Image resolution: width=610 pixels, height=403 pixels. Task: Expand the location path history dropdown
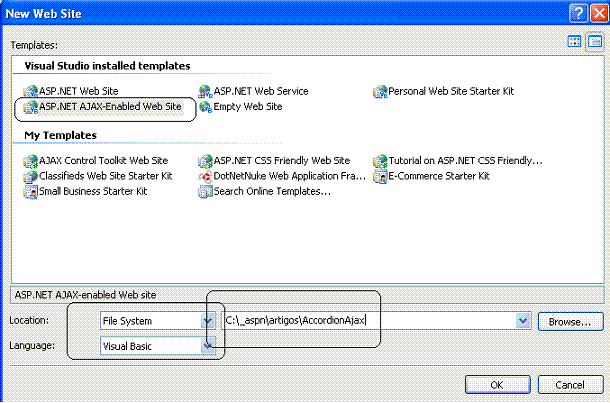[x=523, y=321]
